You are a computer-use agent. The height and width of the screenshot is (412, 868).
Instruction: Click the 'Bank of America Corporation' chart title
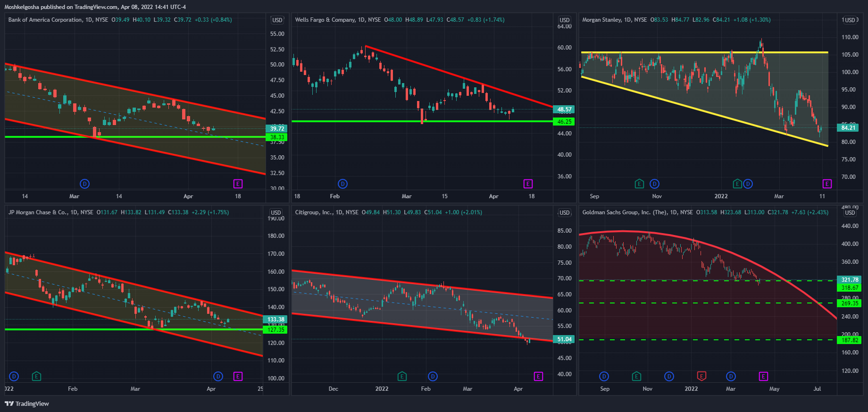pyautogui.click(x=45, y=20)
